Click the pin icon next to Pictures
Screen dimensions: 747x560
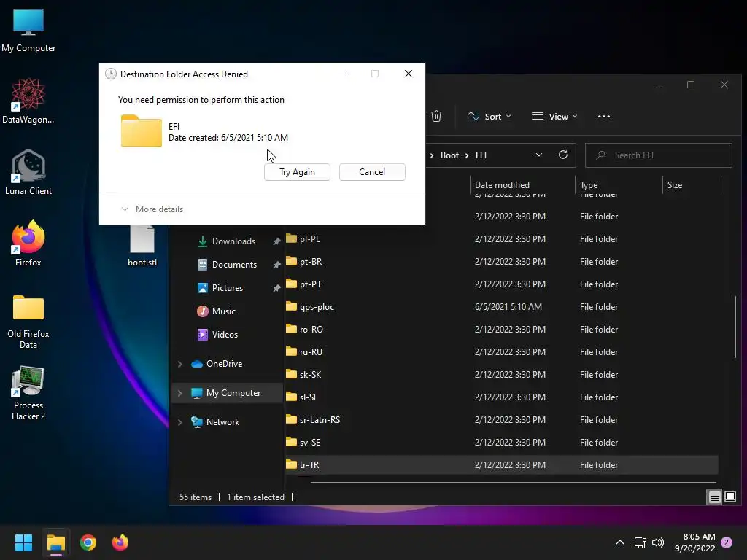[x=276, y=288]
